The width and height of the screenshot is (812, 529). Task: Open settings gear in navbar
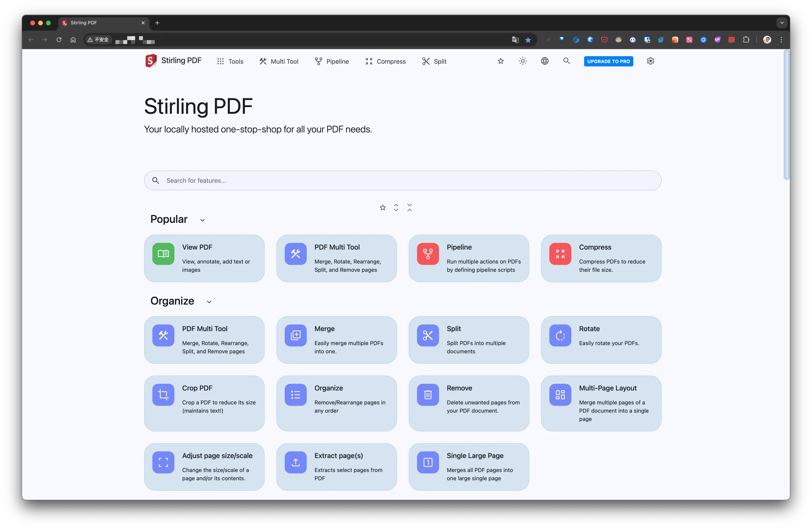point(650,61)
